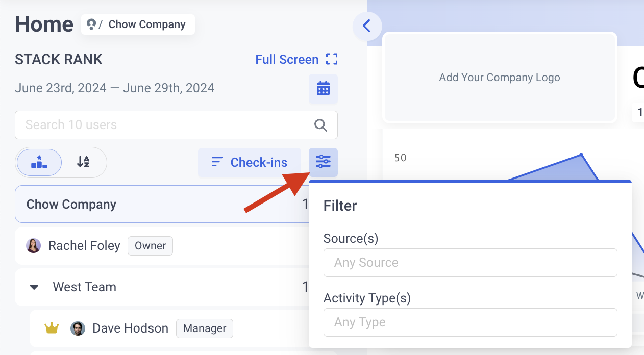Open the Check-ins metric selector
Screen dimensions: 644x355
249,163
